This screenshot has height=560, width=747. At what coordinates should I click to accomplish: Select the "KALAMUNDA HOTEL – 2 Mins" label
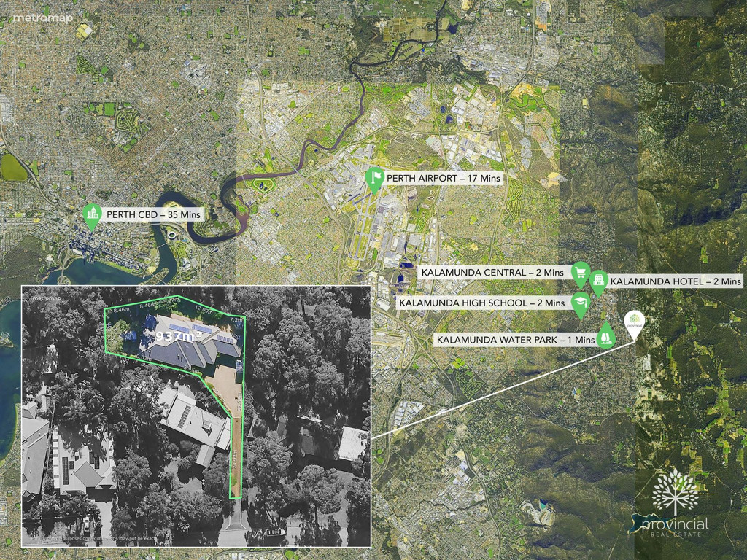[675, 281]
